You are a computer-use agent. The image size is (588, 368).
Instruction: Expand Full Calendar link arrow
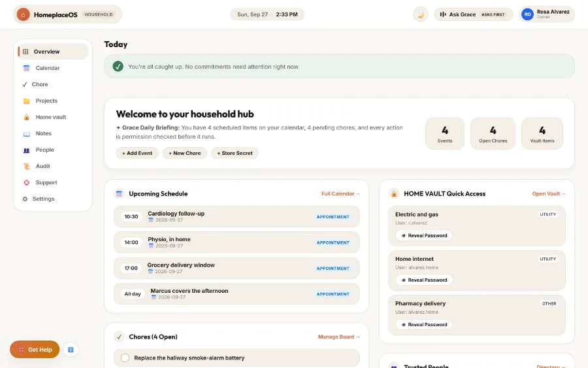point(340,194)
